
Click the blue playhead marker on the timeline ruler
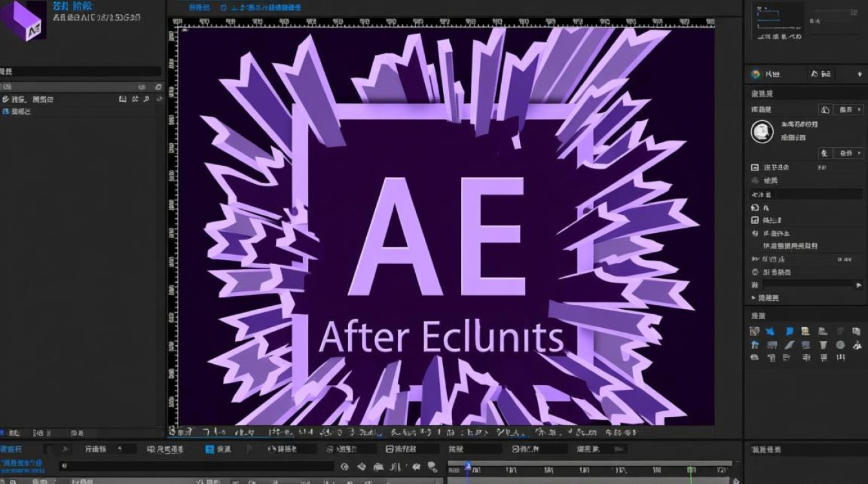(x=468, y=465)
